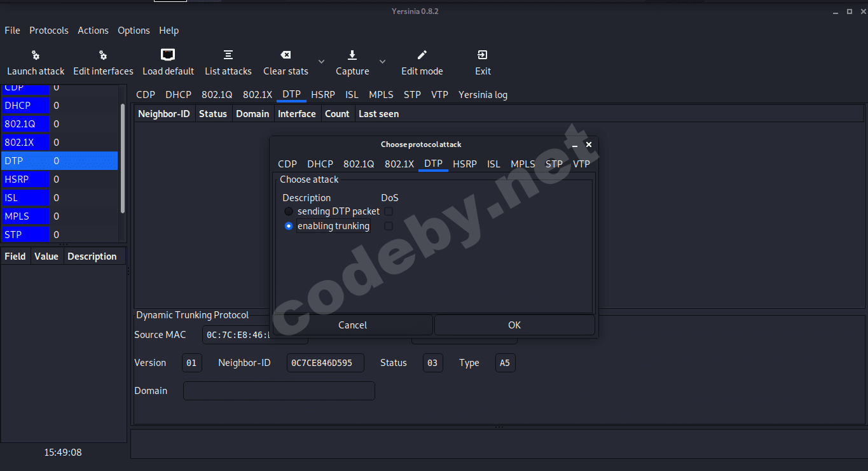Viewport: 868px width, 471px height.
Task: Open the Capture dropdown arrow
Action: pyautogui.click(x=382, y=61)
